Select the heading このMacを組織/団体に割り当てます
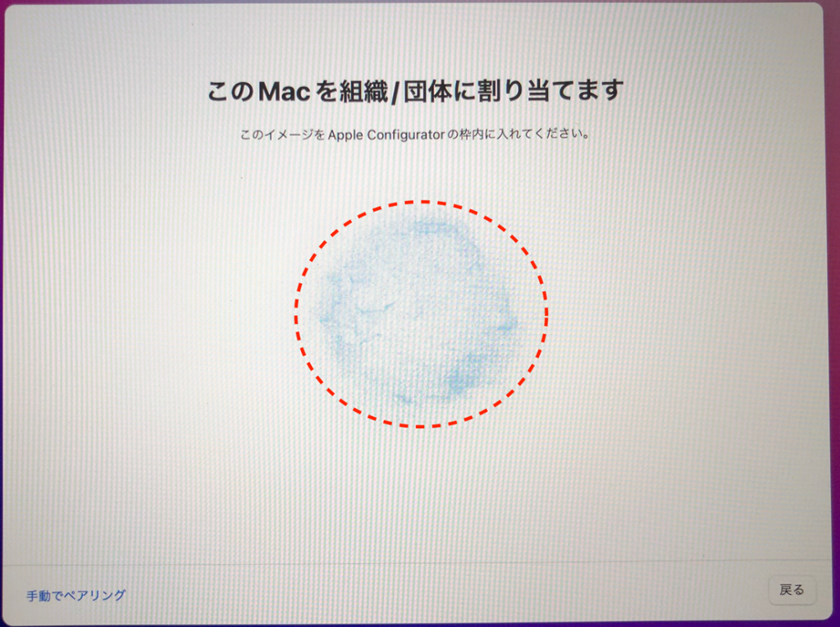Viewport: 840px width, 627px height. tap(416, 92)
